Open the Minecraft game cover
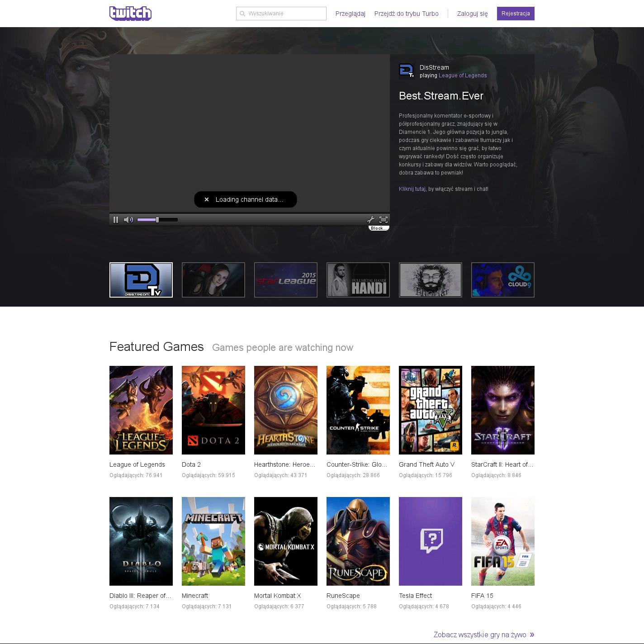Image resolution: width=644 pixels, height=644 pixels. click(x=213, y=541)
